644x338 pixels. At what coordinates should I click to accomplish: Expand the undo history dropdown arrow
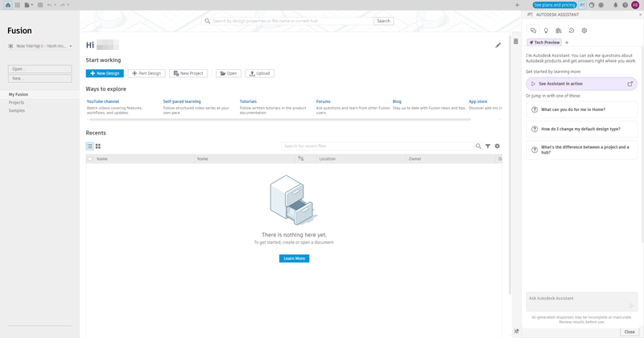55,5
